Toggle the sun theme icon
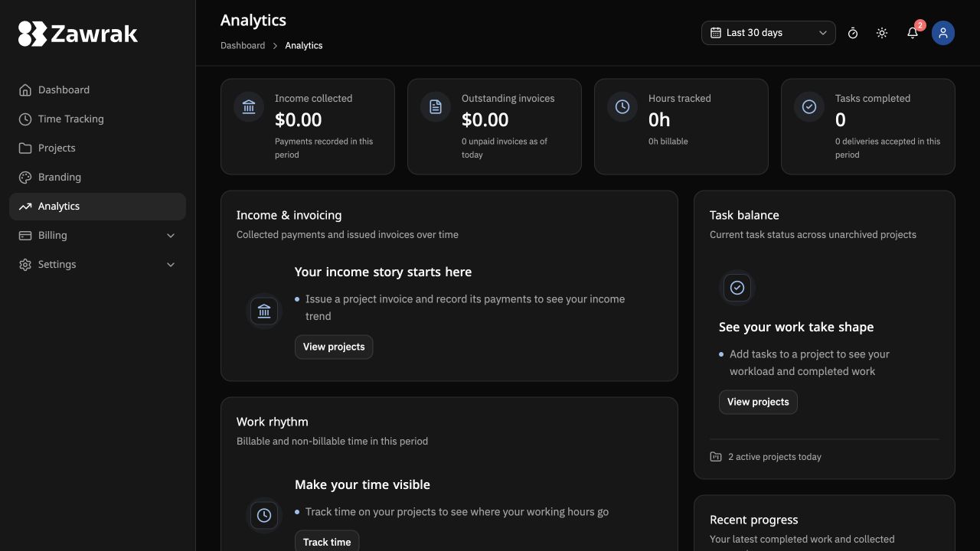Screen dimensions: 980x551 [882, 33]
